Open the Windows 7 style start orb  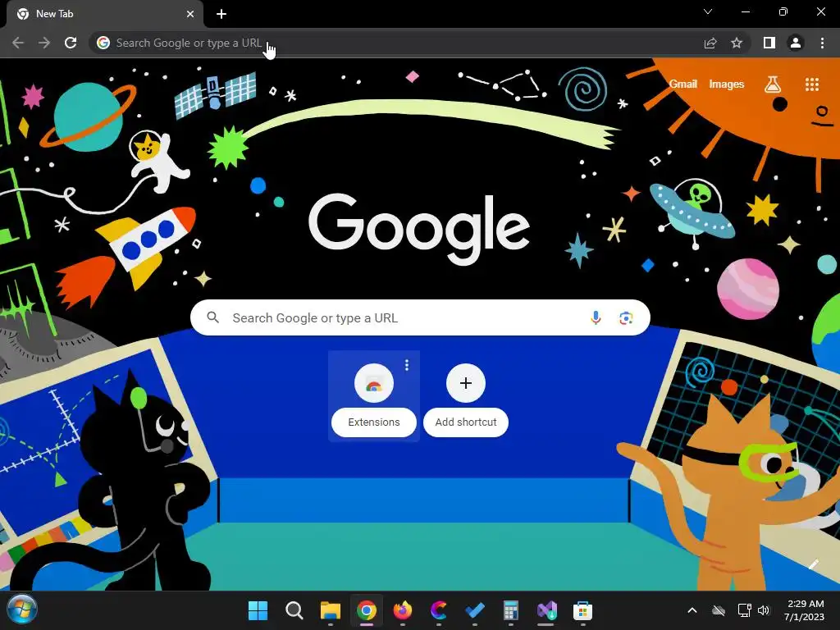(x=21, y=609)
